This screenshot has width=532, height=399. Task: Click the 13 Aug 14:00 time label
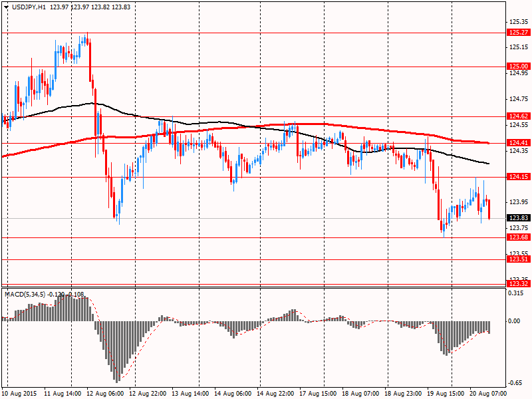[x=190, y=394]
